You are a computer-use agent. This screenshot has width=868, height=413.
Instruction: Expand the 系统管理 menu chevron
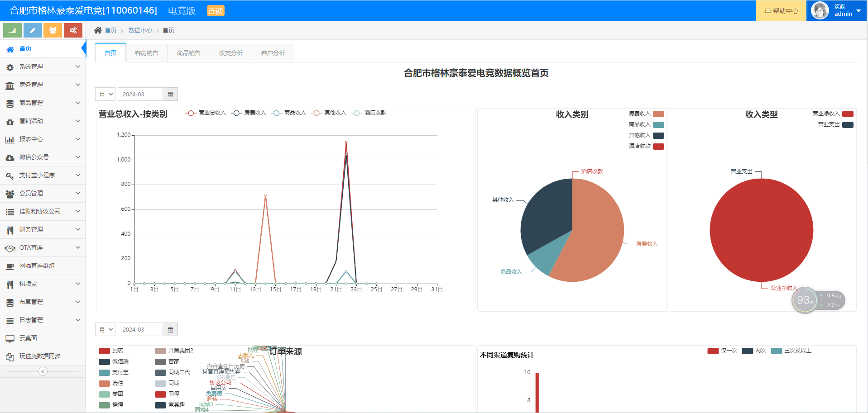coord(78,66)
